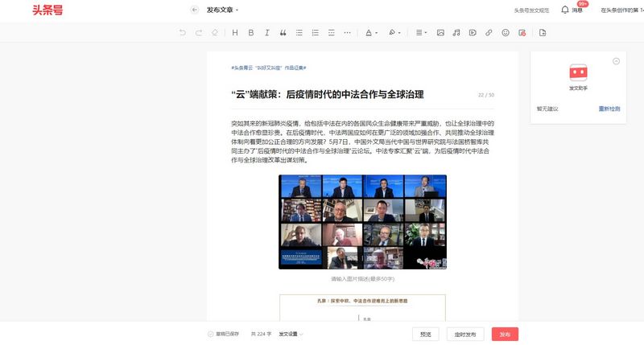Click the 定时发布 button
644x345 pixels.
tap(465, 335)
